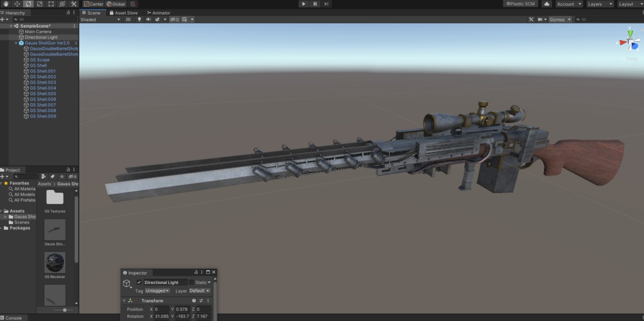644x321 pixels.
Task: Open the Gizmos dropdown arrow
Action: [569, 20]
